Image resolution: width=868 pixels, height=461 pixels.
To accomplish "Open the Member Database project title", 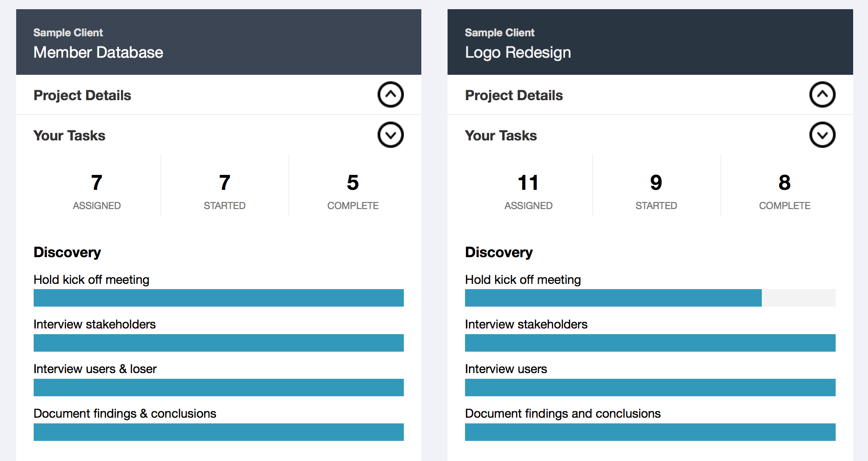I will 98,52.
